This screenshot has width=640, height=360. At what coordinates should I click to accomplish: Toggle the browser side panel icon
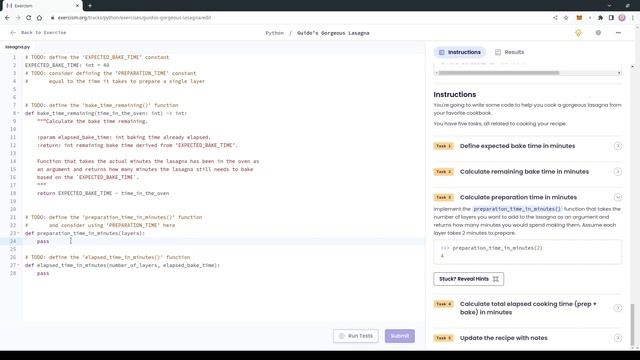click(x=611, y=18)
